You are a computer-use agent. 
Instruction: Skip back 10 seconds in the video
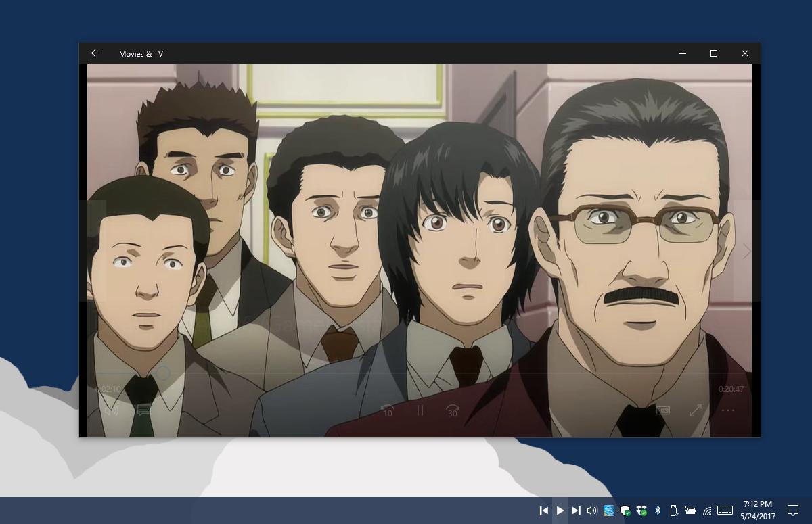388,410
